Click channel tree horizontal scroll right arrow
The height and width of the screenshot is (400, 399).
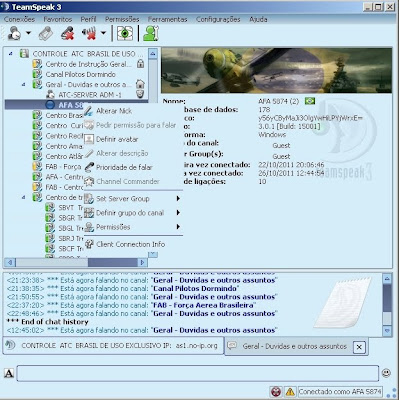pos(142,263)
